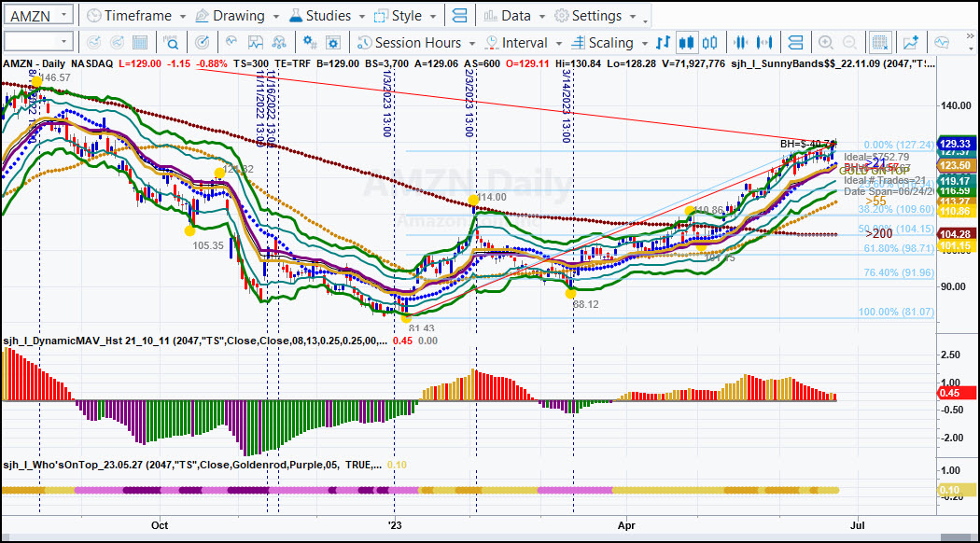The width and height of the screenshot is (980, 543).
Task: Click the 100.00% (81.07) Fibonacci label
Action: [x=896, y=312]
